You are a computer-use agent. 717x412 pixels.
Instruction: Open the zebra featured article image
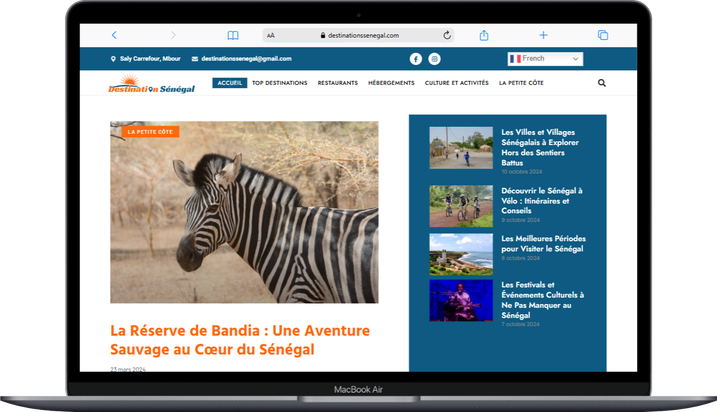coord(244,212)
